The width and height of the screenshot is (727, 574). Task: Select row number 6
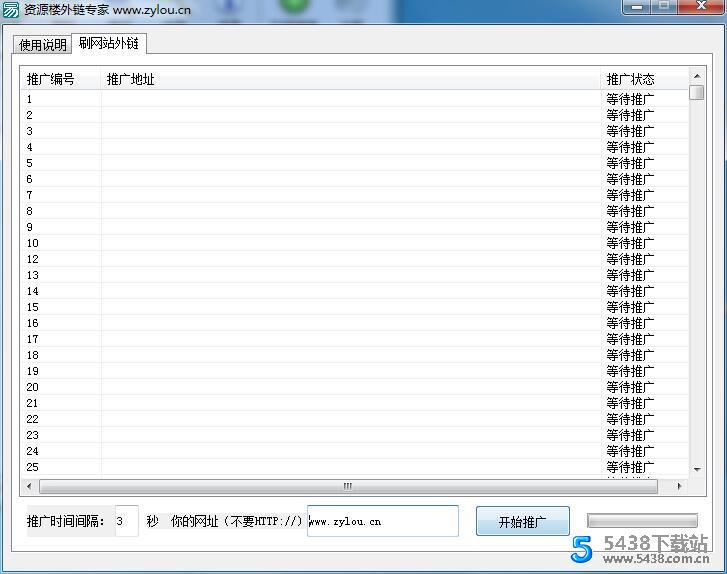pos(355,179)
